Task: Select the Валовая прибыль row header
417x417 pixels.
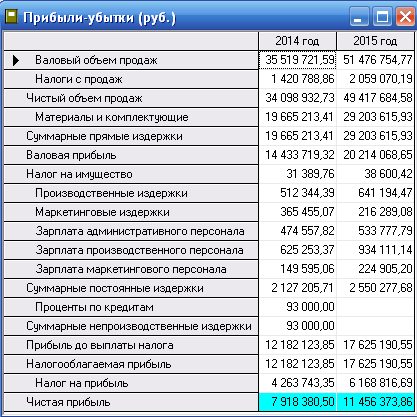Action: 131,155
